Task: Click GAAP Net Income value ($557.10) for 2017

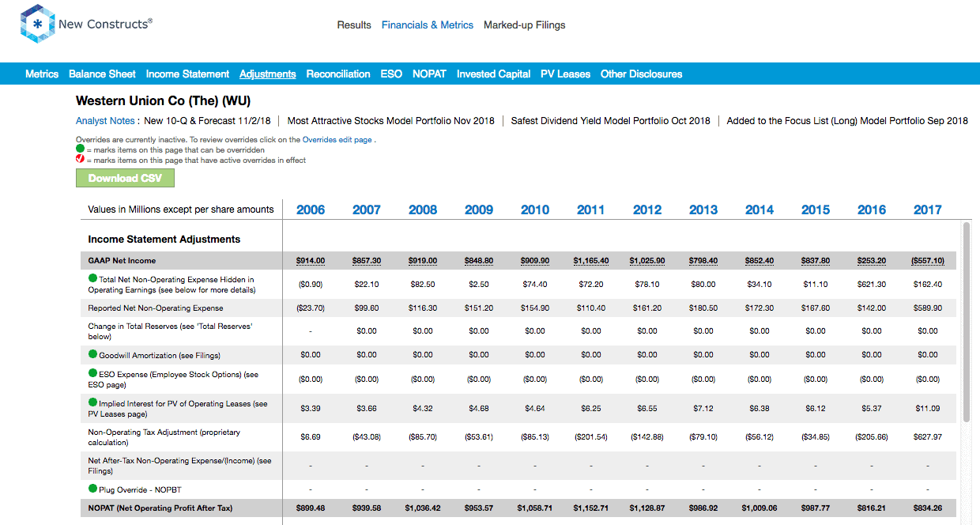Action: [x=928, y=260]
